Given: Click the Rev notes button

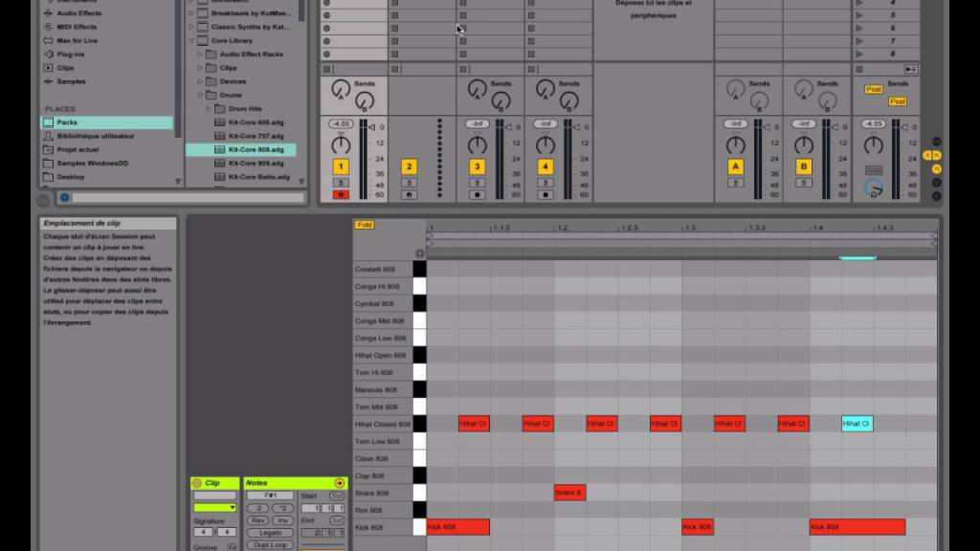Looking at the screenshot, I should click(258, 520).
